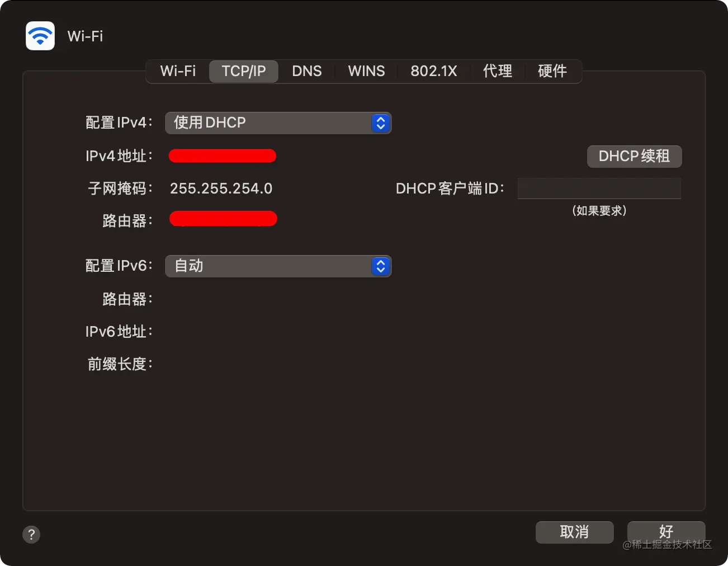Viewport: 728px width, 566px height.
Task: Click the subnet mask 255.255.254.0 text
Action: [221, 188]
